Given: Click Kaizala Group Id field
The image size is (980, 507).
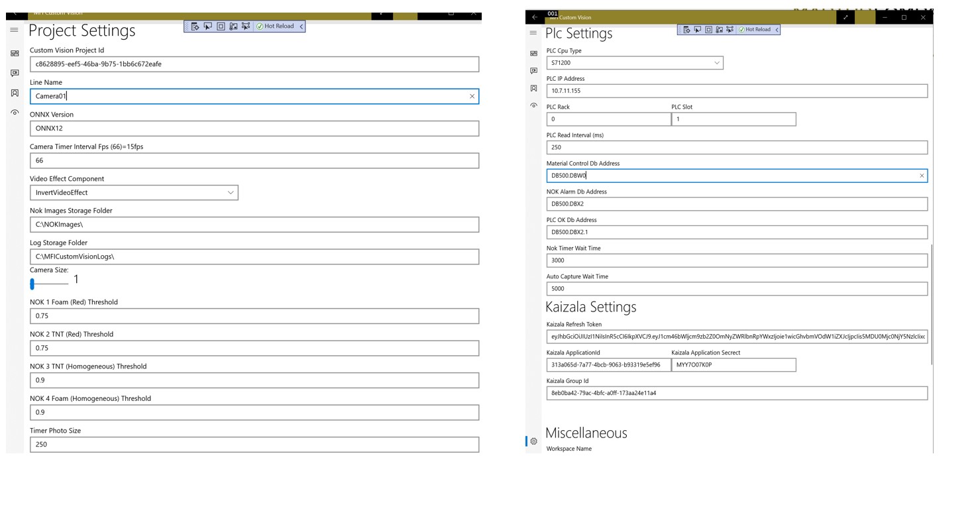Looking at the screenshot, I should click(737, 393).
